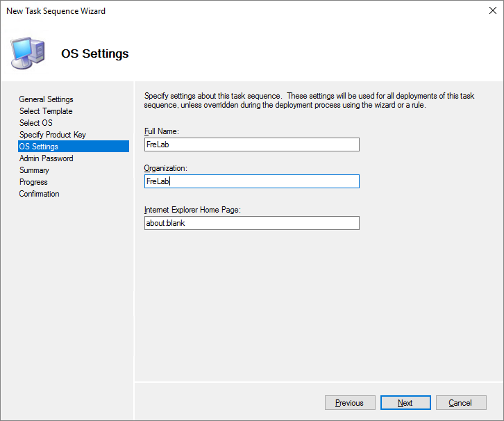The height and width of the screenshot is (421, 504).
Task: Cancel the task sequence wizard
Action: pos(460,403)
